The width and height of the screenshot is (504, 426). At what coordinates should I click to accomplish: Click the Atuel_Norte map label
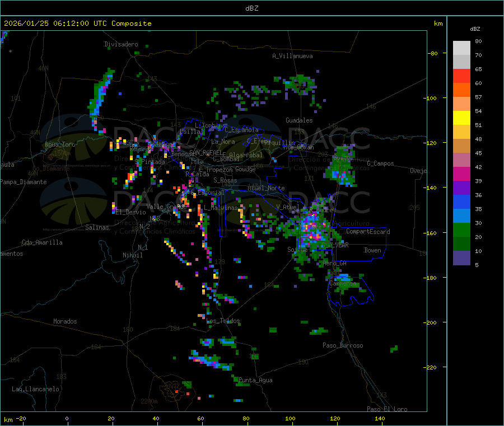266,188
